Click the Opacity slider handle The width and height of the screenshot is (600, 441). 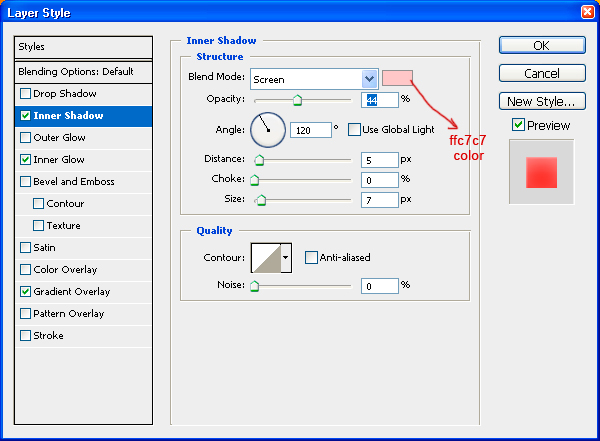pos(297,100)
